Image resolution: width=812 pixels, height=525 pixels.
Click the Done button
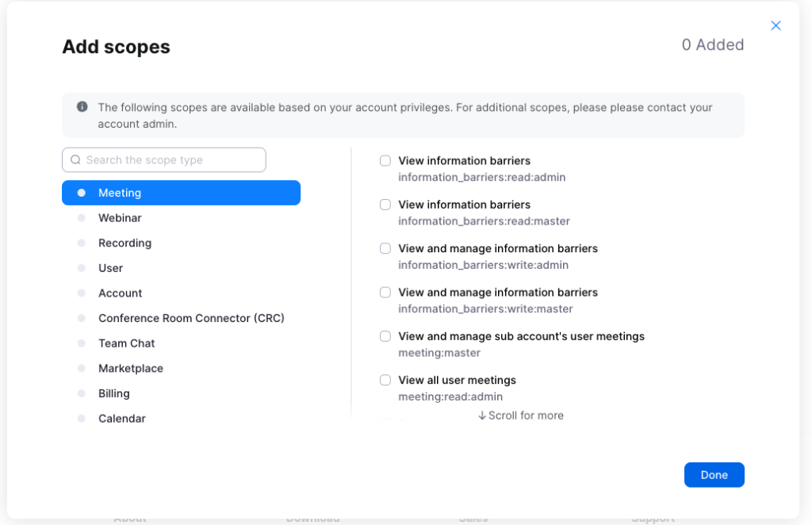click(714, 475)
